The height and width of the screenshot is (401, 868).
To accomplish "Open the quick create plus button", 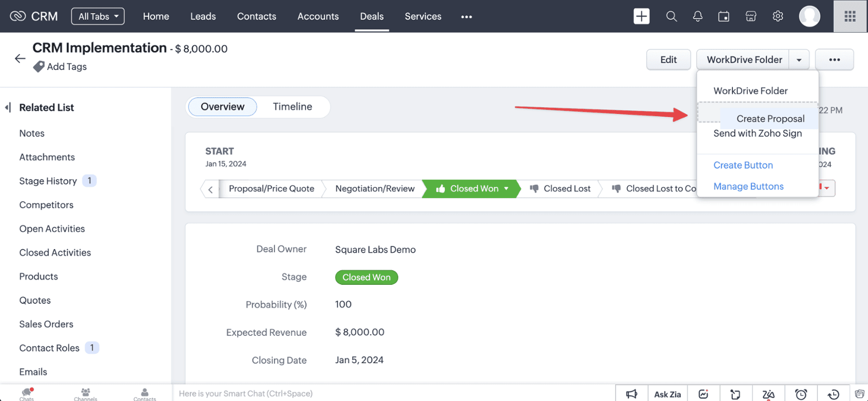I will [x=641, y=16].
